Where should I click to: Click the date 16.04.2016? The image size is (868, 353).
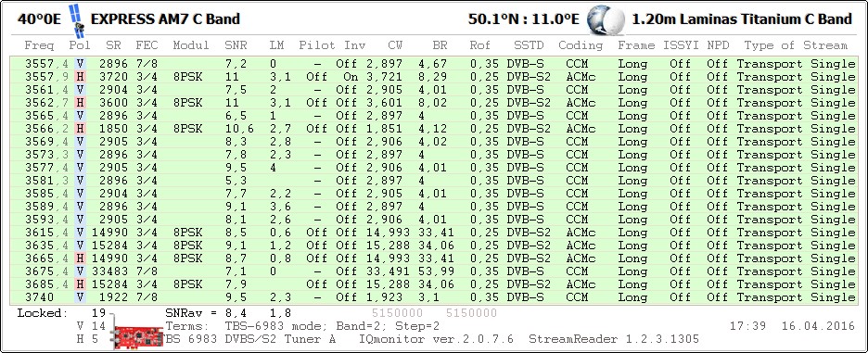point(818,326)
